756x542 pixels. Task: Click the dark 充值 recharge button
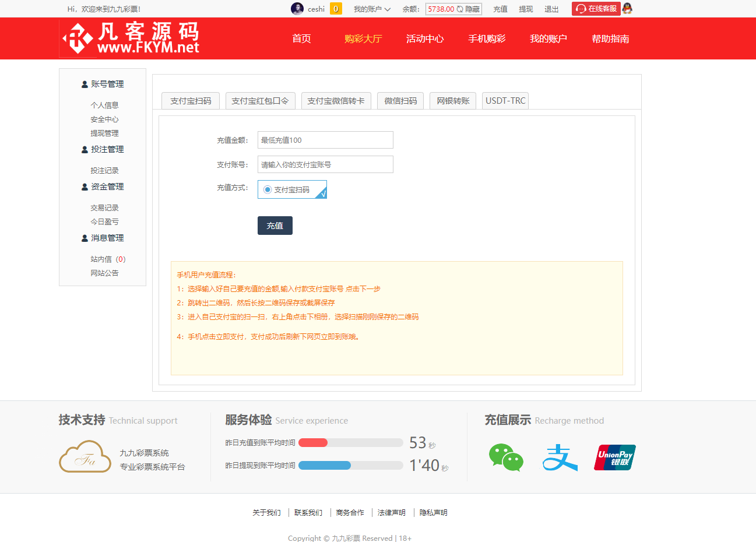coord(275,225)
